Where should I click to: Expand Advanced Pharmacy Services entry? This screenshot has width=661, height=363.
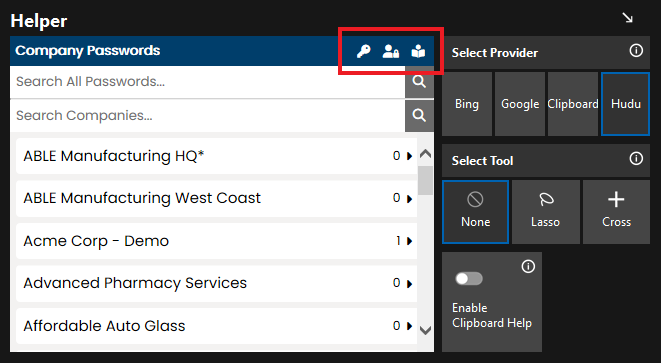[216, 283]
